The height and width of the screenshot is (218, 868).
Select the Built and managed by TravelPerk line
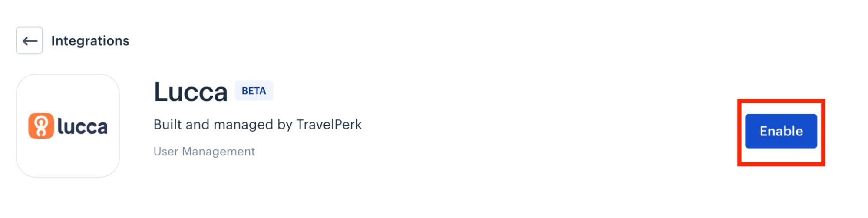pyautogui.click(x=257, y=125)
